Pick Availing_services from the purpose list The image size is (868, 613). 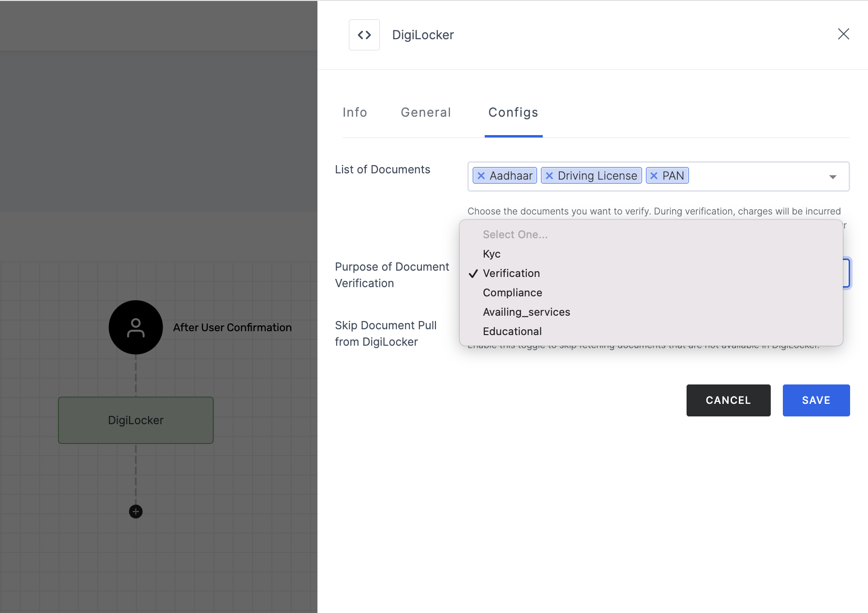651,312
